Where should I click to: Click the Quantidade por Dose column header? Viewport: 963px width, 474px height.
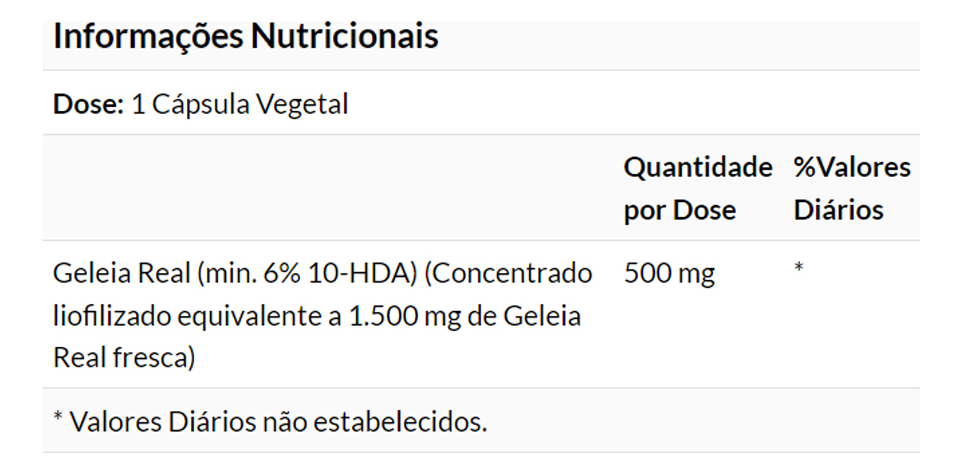(x=697, y=188)
